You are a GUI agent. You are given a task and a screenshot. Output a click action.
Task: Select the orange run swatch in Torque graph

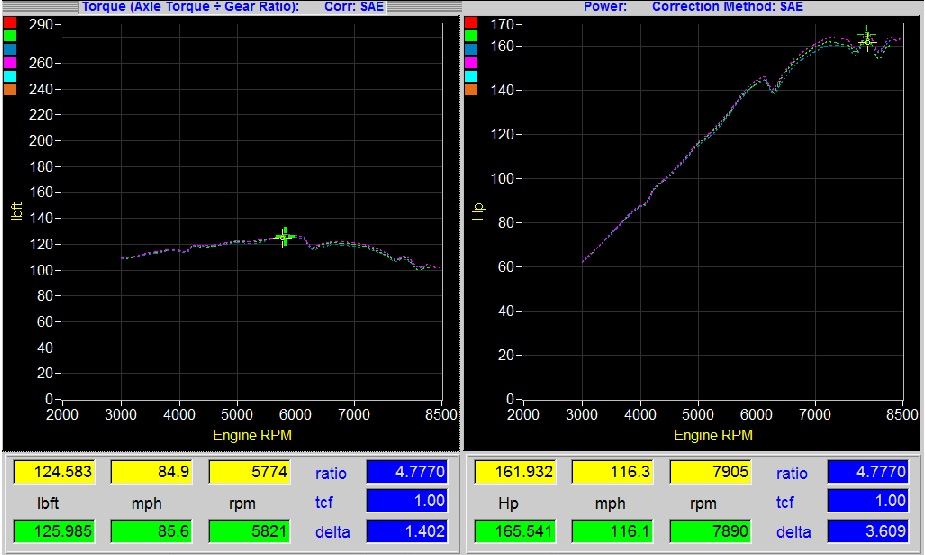pos(11,90)
